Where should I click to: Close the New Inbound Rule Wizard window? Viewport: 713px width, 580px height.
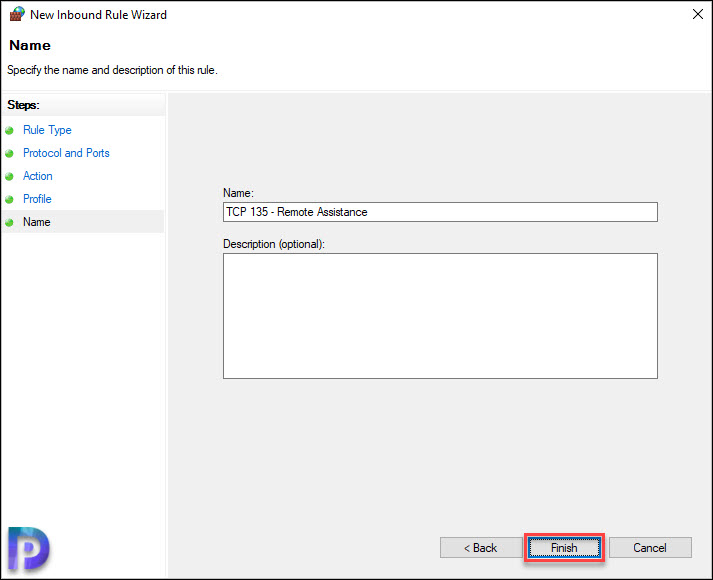[x=698, y=14]
